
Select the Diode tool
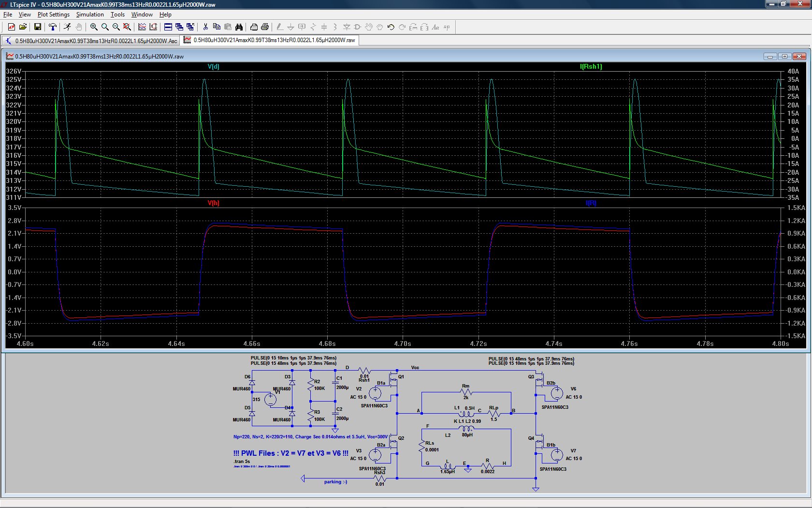tap(347, 27)
